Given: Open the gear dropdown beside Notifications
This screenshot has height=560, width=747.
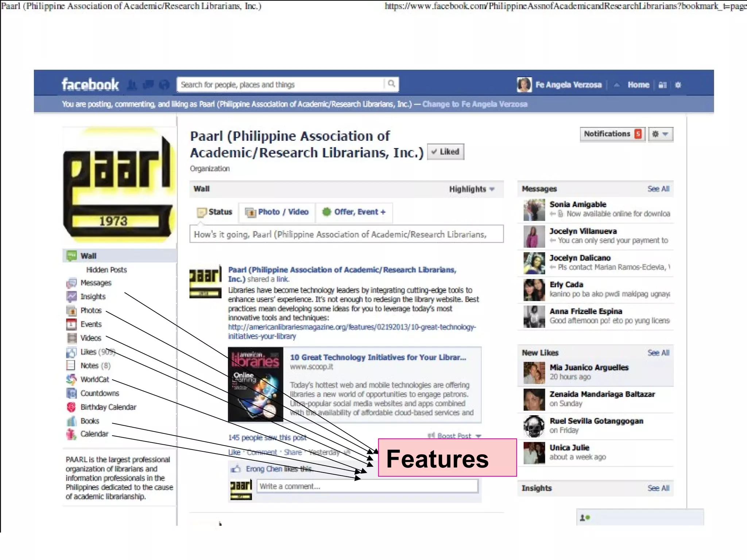Looking at the screenshot, I should tap(660, 134).
